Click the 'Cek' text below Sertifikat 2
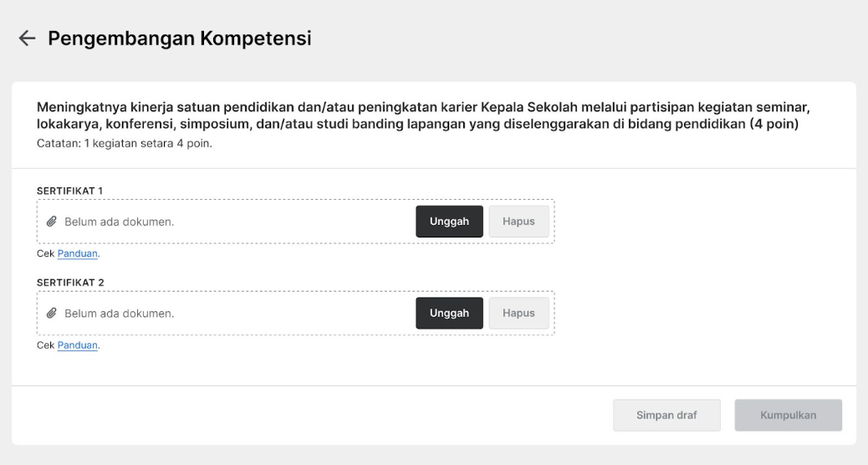The image size is (868, 465). (45, 345)
